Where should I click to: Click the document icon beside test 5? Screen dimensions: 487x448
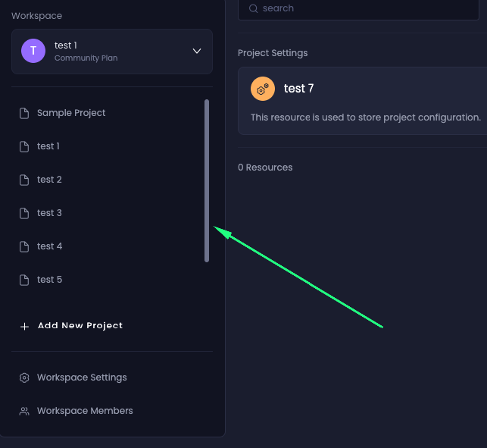point(24,280)
